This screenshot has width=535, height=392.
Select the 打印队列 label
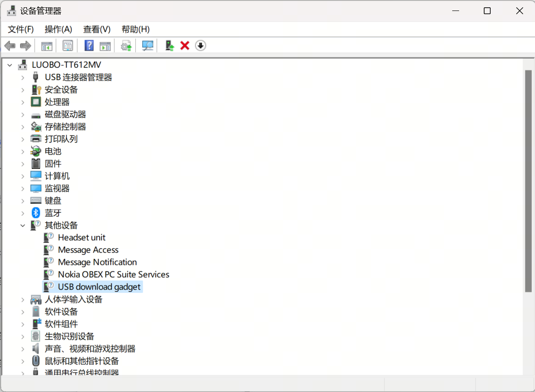pyautogui.click(x=61, y=139)
